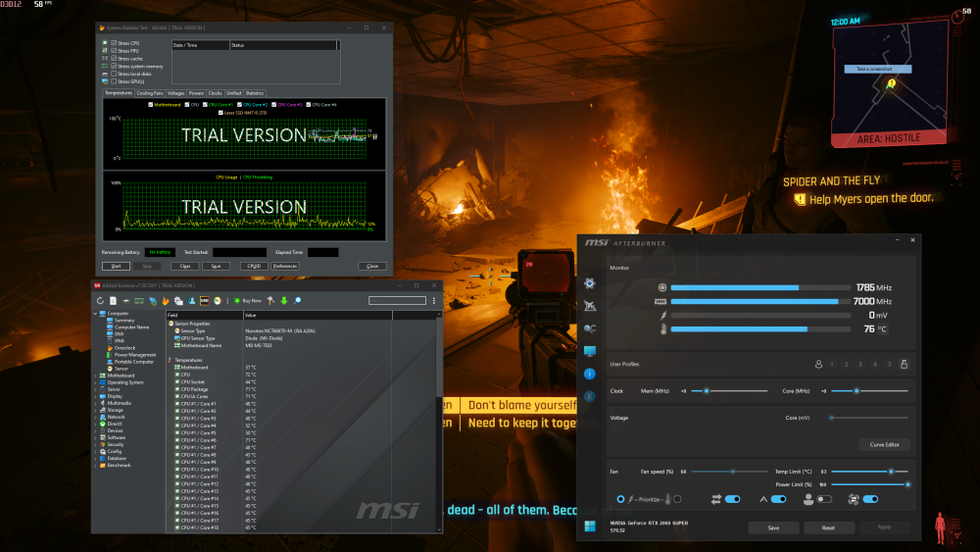The height and width of the screenshot is (552, 980).
Task: Click the Curve Editor button
Action: [x=884, y=444]
